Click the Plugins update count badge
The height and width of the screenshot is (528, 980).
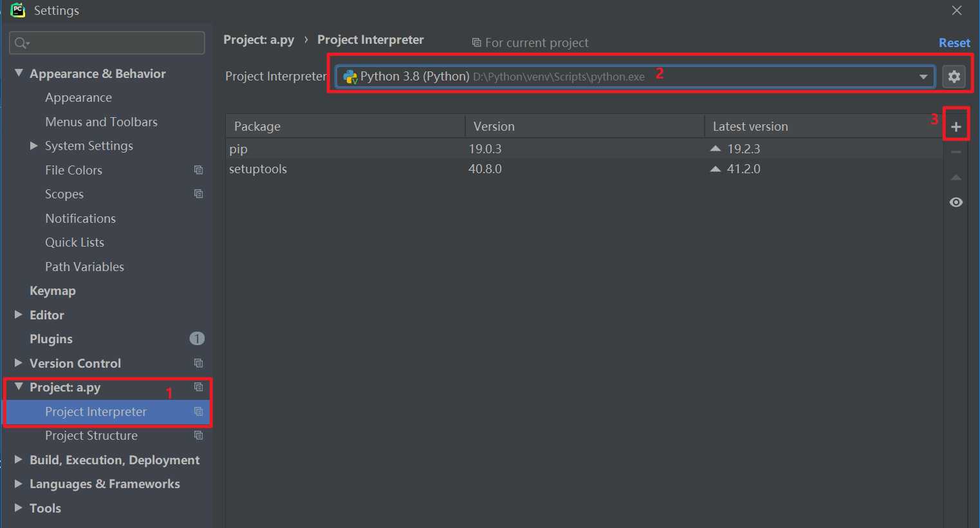coord(197,339)
